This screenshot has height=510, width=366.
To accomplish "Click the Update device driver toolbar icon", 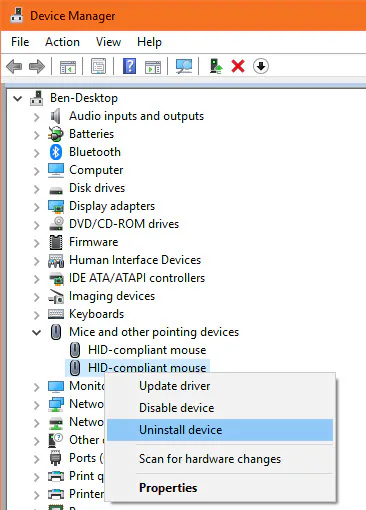I will coord(216,66).
